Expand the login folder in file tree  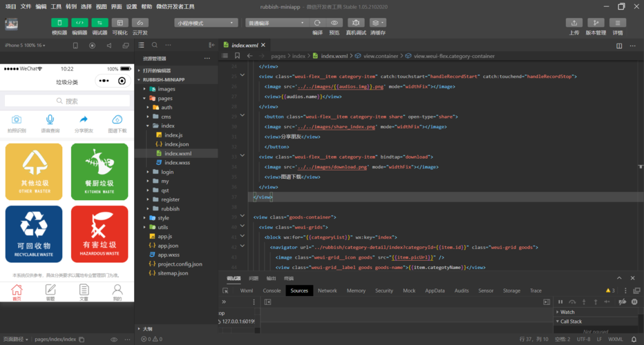[x=167, y=172]
